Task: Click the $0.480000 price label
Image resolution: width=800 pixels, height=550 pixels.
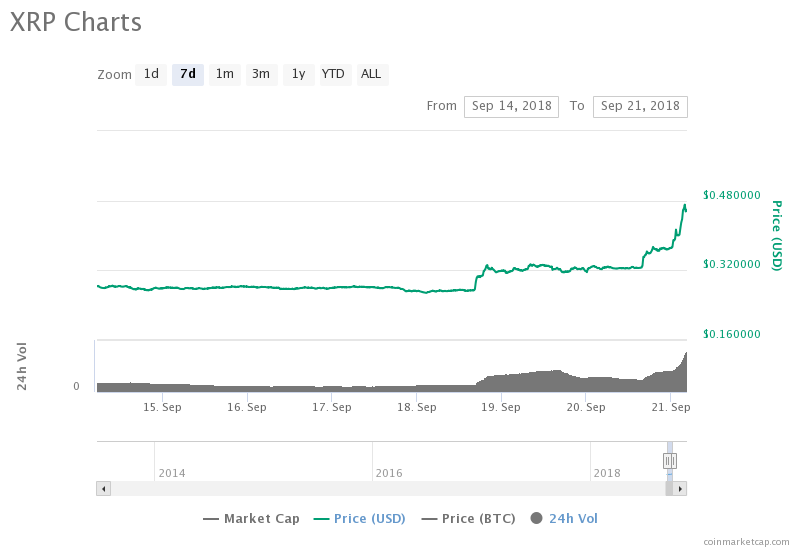Action: coord(732,195)
